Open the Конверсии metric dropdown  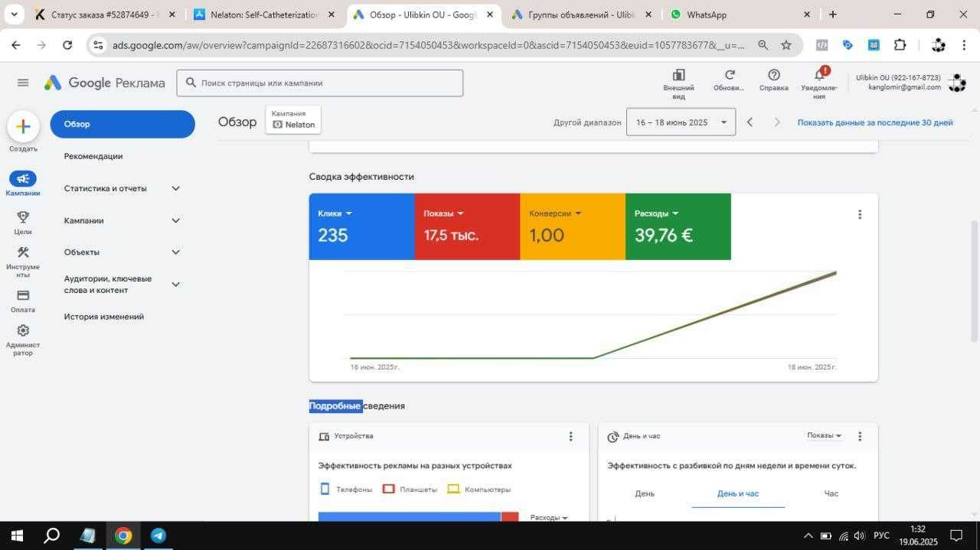click(x=555, y=213)
